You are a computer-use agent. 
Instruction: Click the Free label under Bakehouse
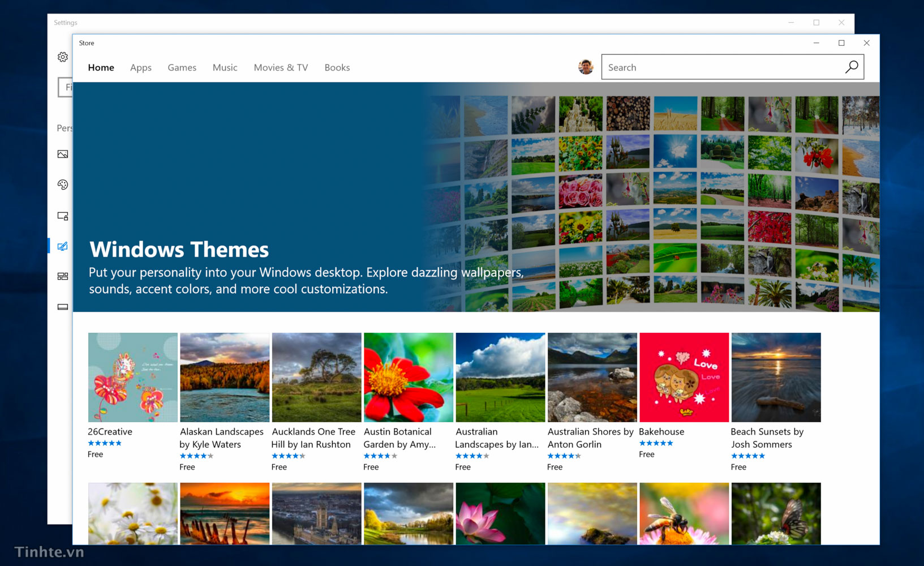tap(647, 454)
